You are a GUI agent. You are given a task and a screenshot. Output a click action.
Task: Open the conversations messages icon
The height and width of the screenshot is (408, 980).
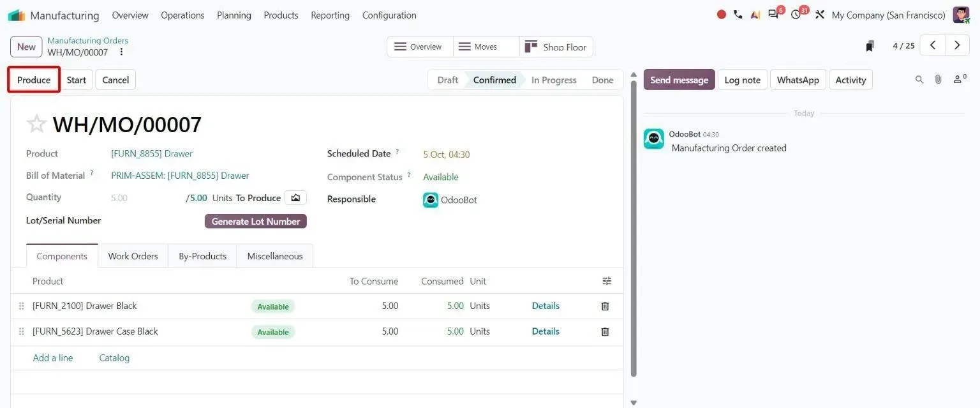[774, 15]
